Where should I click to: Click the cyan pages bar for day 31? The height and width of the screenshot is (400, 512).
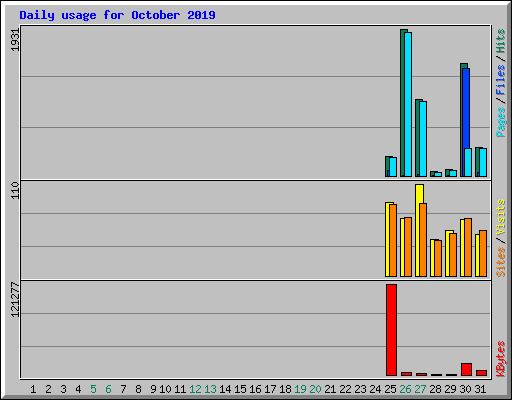483,162
